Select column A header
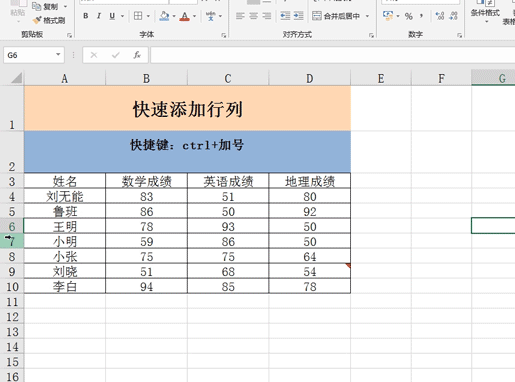This screenshot has height=382, width=515. pyautogui.click(x=65, y=78)
